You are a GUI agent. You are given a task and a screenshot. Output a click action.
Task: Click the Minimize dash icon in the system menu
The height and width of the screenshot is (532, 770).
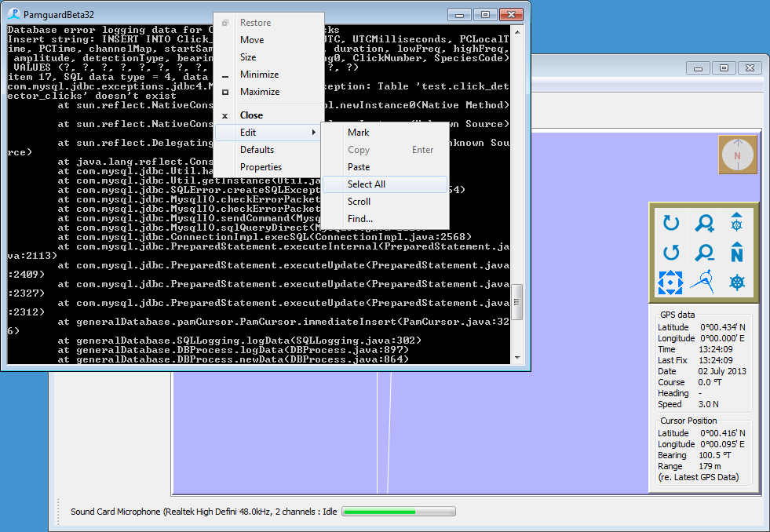point(225,77)
